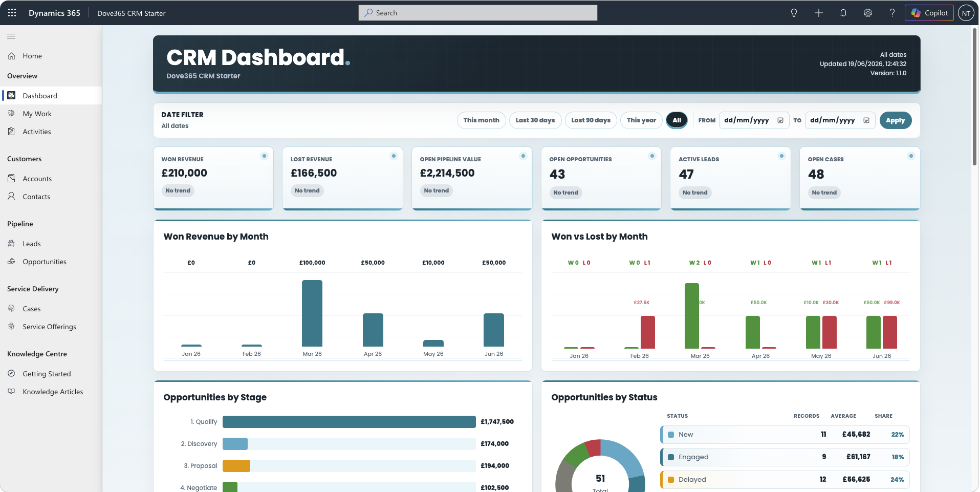Open the Dynamics 365 app launcher grid
Image resolution: width=980 pixels, height=492 pixels.
[x=12, y=13]
